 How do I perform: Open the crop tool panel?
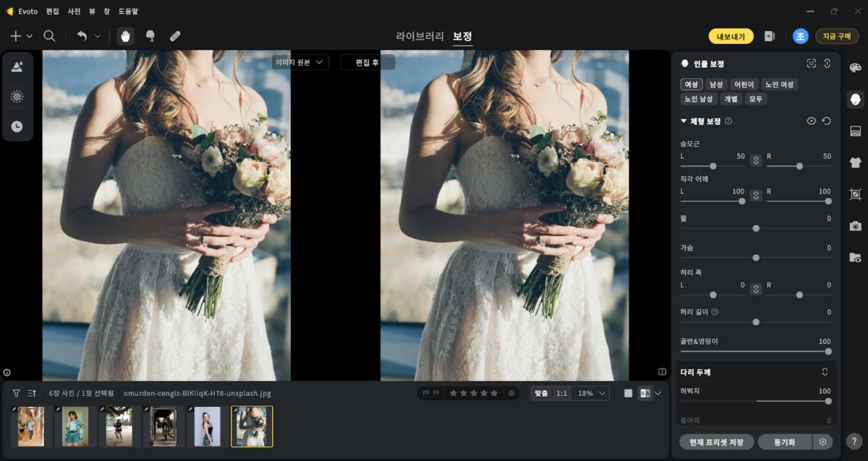(x=856, y=194)
